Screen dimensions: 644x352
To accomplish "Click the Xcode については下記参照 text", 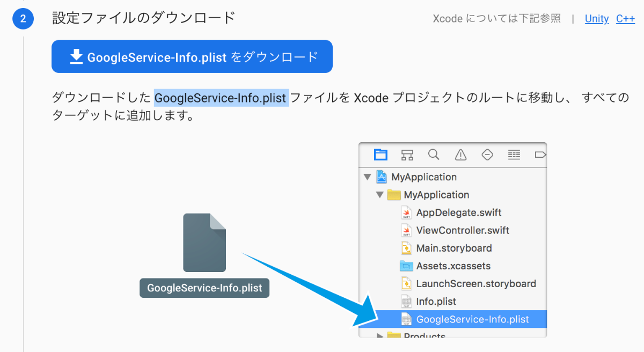I will (x=497, y=19).
